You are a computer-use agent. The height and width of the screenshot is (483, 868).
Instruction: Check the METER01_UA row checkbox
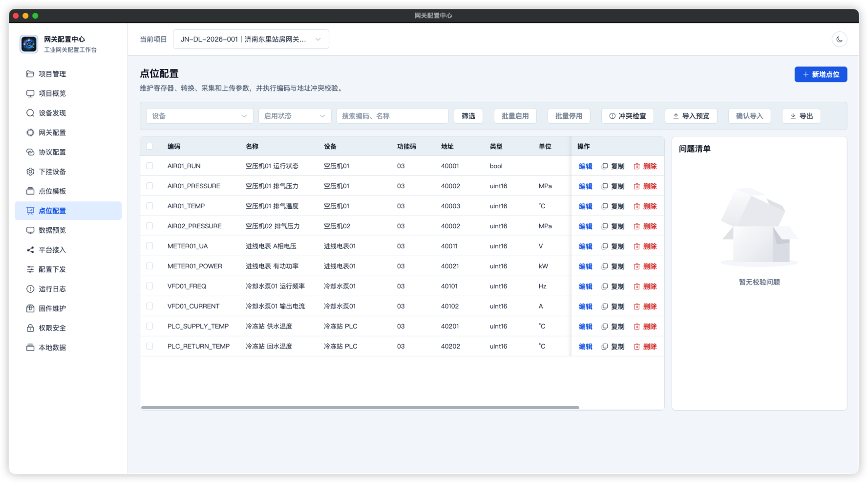pos(149,246)
